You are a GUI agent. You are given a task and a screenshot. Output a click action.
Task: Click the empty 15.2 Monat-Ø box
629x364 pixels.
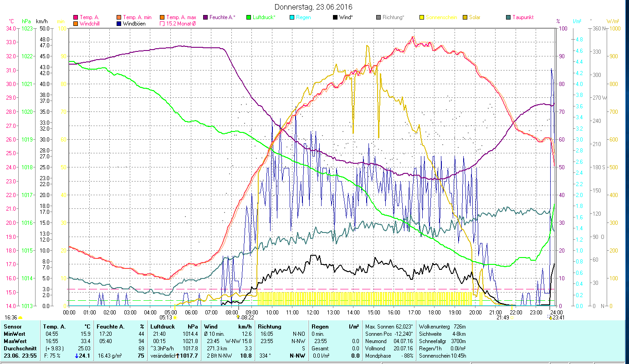[x=162, y=24]
